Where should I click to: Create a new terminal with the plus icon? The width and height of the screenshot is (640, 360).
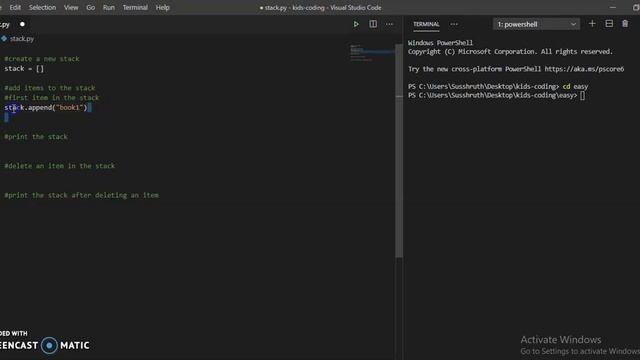pyautogui.click(x=592, y=24)
